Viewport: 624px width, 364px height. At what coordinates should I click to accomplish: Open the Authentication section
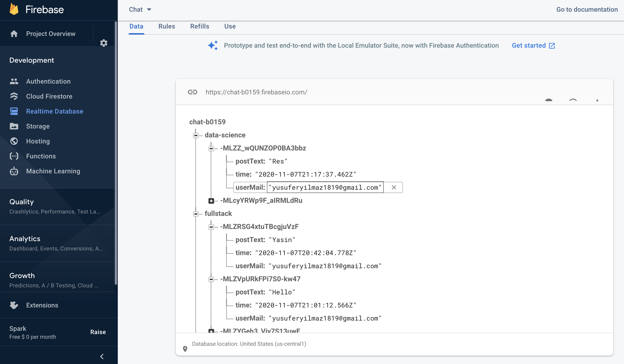(x=48, y=81)
